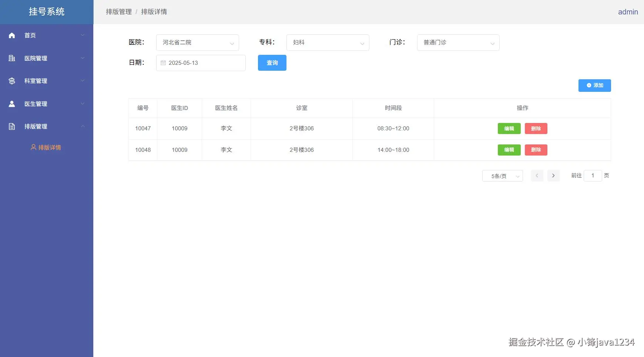Screen dimensions: 644x357
Task: Click the page number jump input
Action: [x=593, y=176]
